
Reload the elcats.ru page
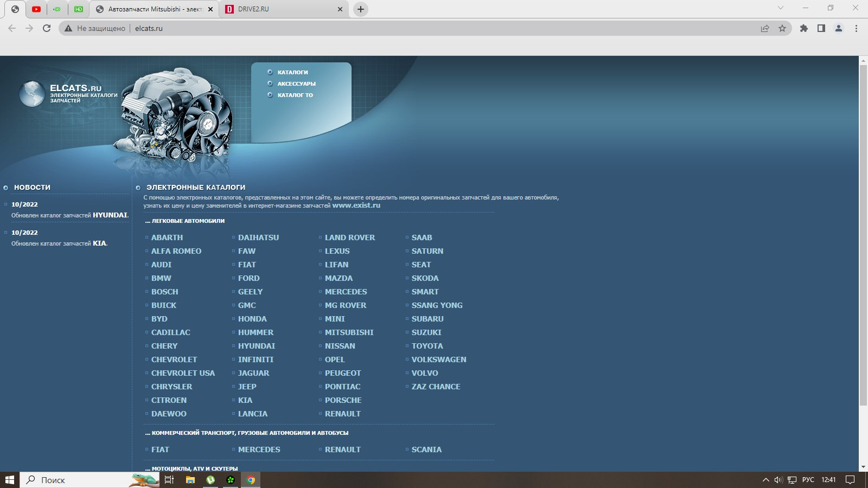pyautogui.click(x=47, y=28)
